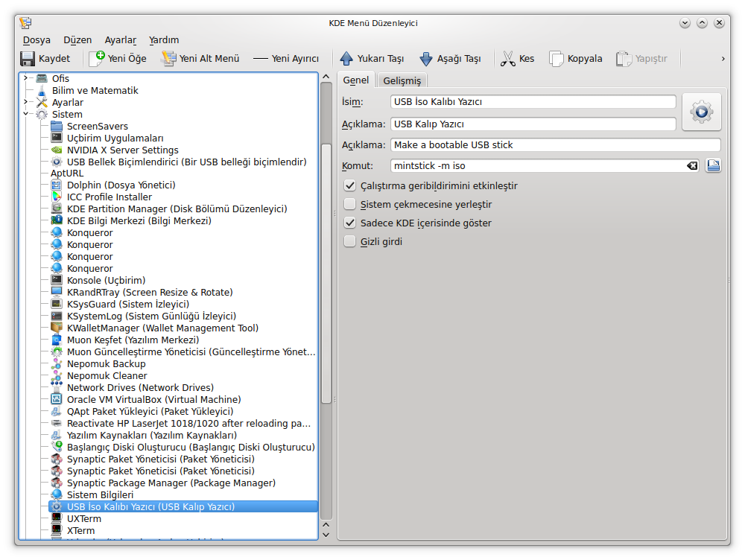The height and width of the screenshot is (560, 745).
Task: Open the Yardım menu
Action: 164,40
